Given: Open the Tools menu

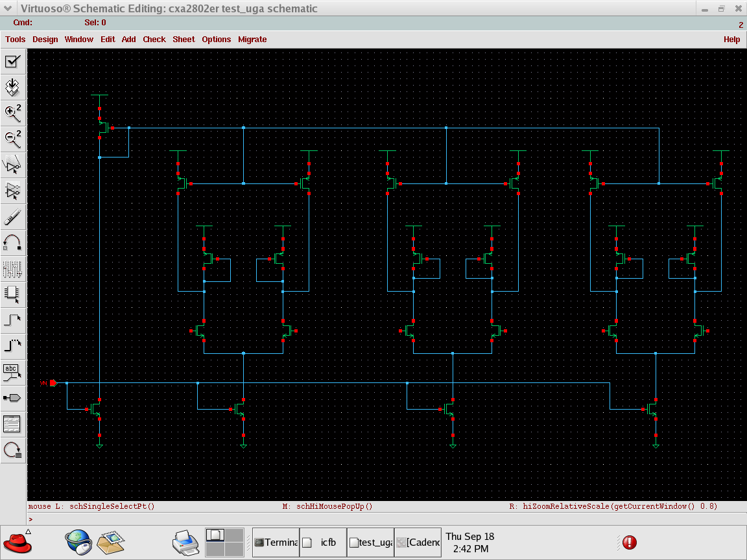Looking at the screenshot, I should pyautogui.click(x=16, y=40).
